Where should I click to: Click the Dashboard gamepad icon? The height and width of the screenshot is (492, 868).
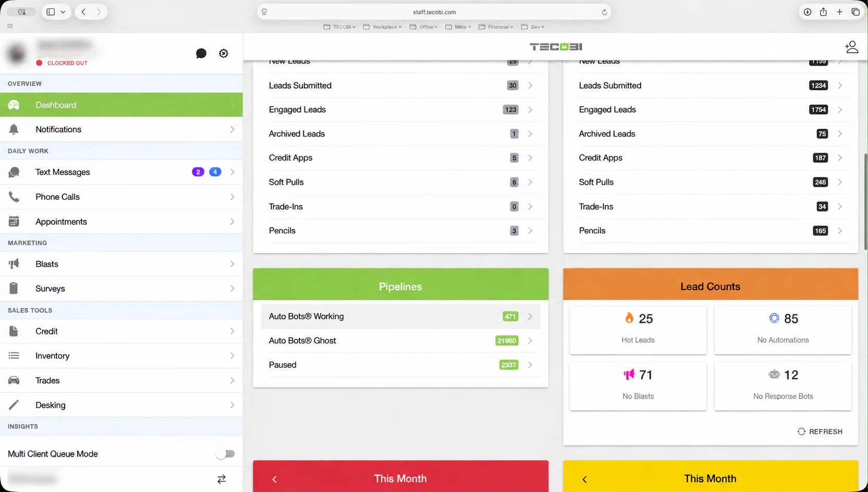click(14, 105)
